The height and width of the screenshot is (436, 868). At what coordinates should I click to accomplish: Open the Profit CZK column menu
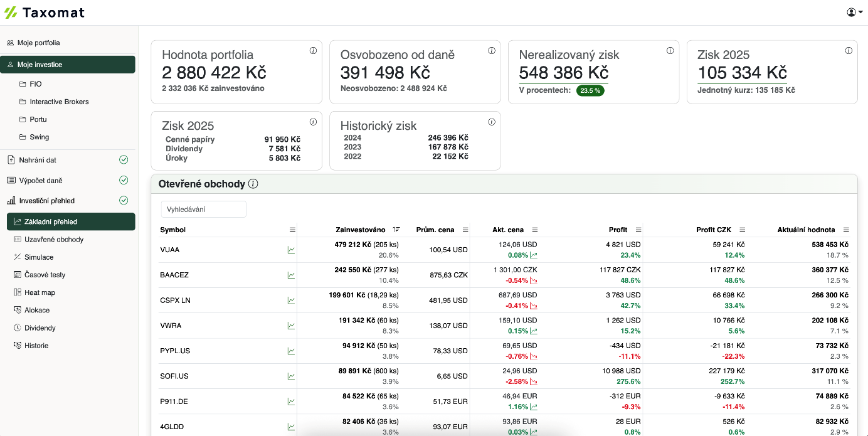(743, 230)
